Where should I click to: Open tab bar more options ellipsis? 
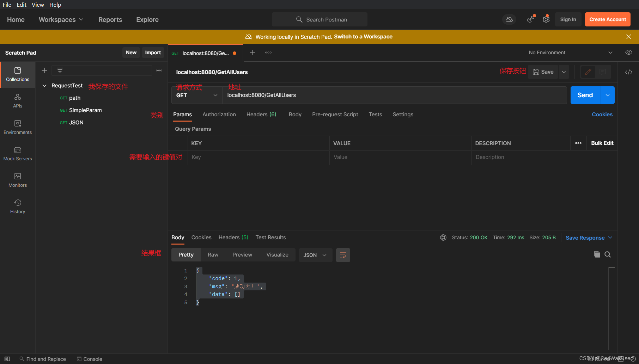[x=268, y=53]
